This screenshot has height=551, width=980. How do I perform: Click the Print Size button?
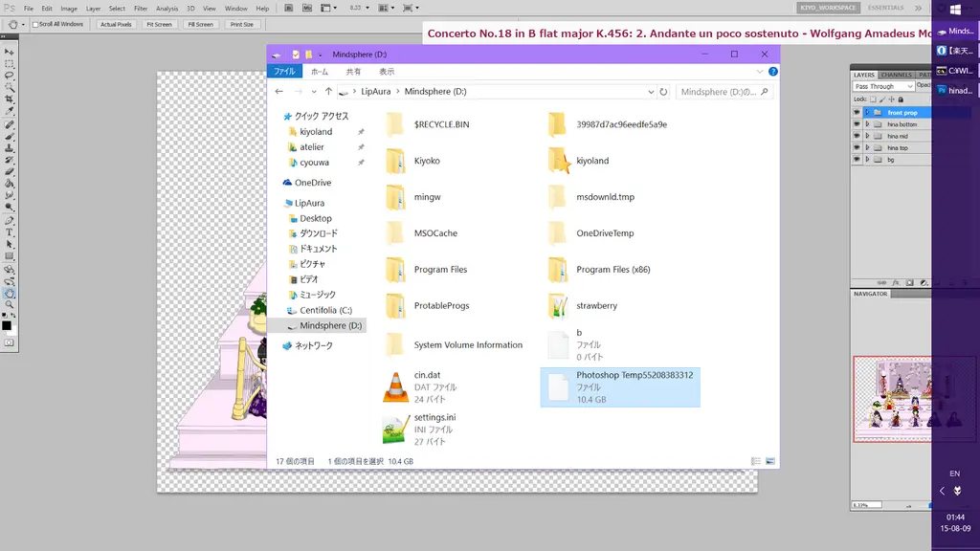241,24
